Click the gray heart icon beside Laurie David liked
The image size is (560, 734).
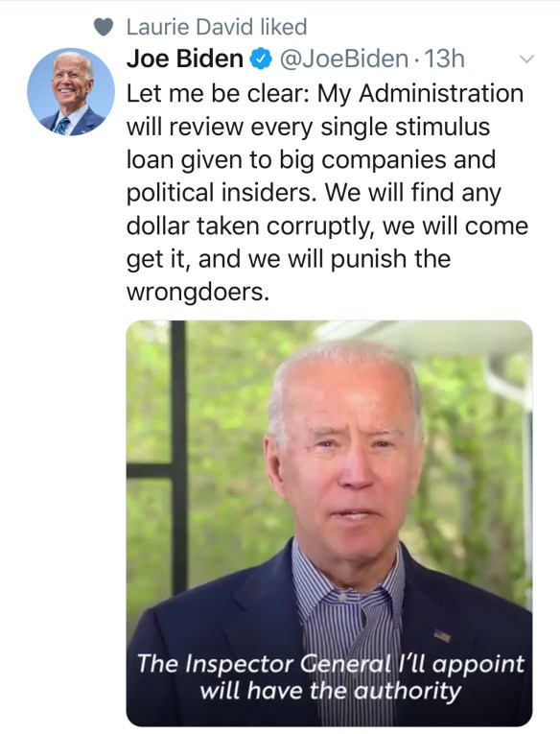pos(104,27)
